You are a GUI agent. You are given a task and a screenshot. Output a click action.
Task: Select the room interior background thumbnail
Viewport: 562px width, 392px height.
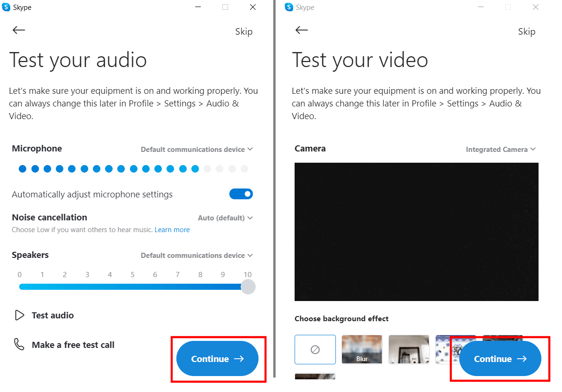pos(409,349)
